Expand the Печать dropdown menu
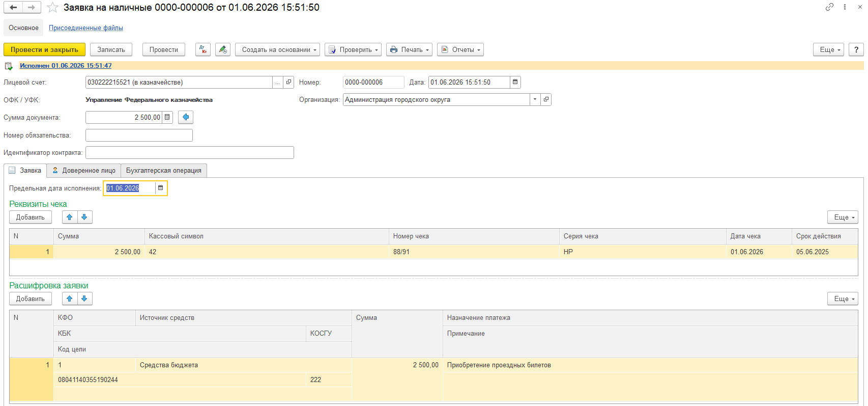Viewport: 868px width, 406px height. click(x=409, y=49)
